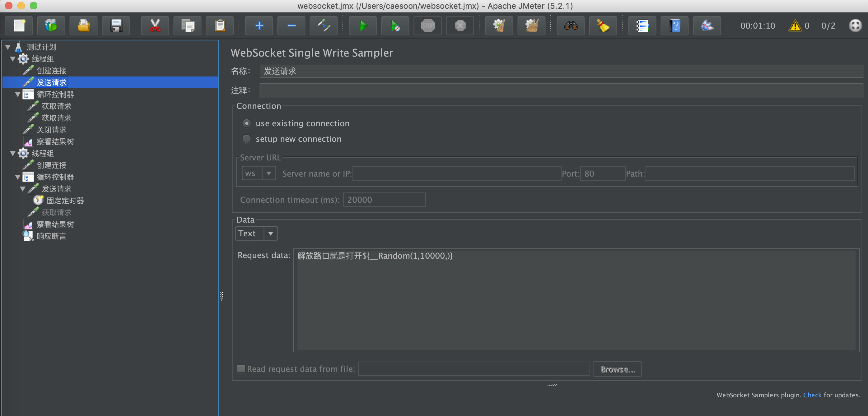Click the Check for updates link

812,395
